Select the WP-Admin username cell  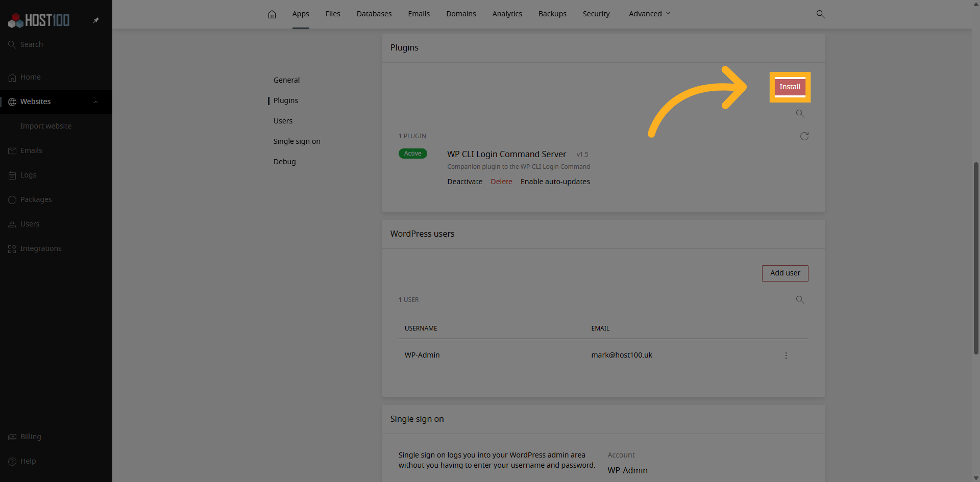[x=422, y=355]
